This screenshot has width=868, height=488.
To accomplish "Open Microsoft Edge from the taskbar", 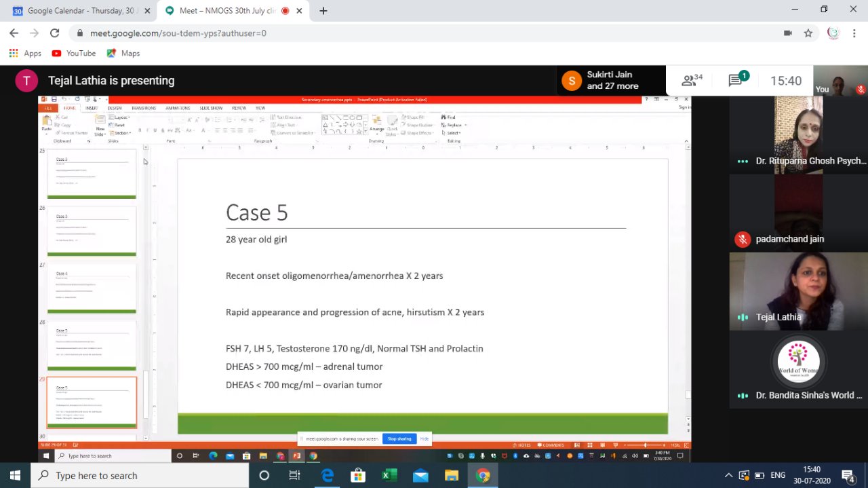I will click(x=328, y=476).
